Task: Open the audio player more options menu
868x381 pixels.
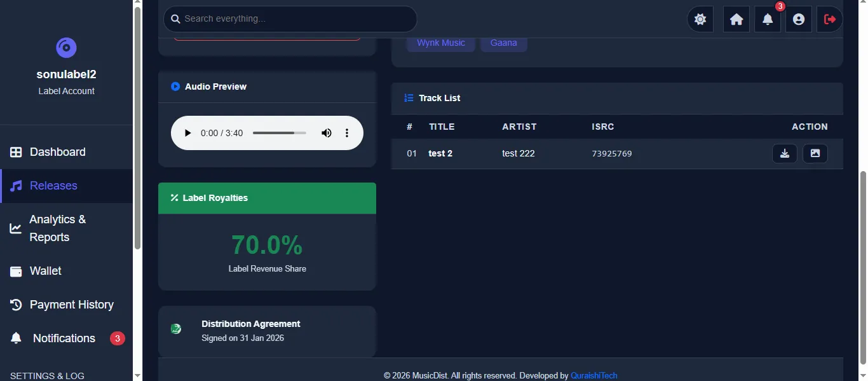Action: 347,133
